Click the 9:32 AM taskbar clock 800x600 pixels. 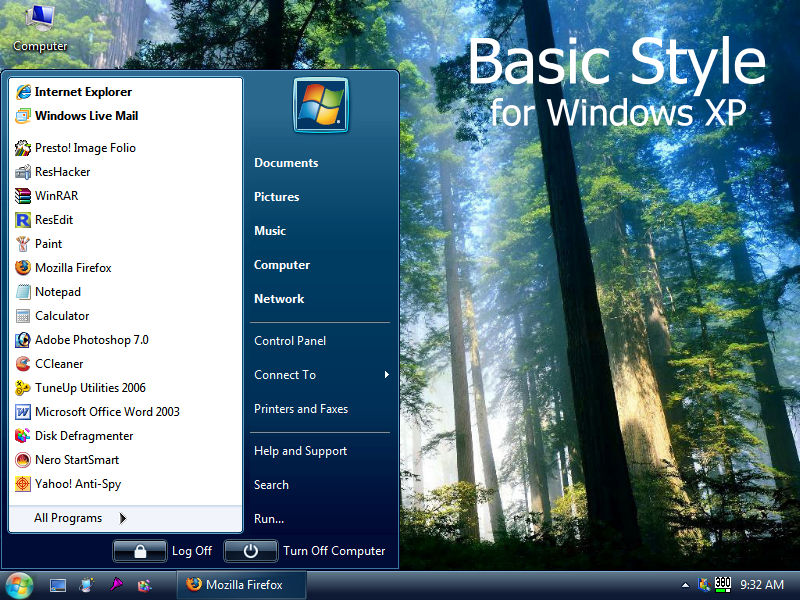[762, 585]
